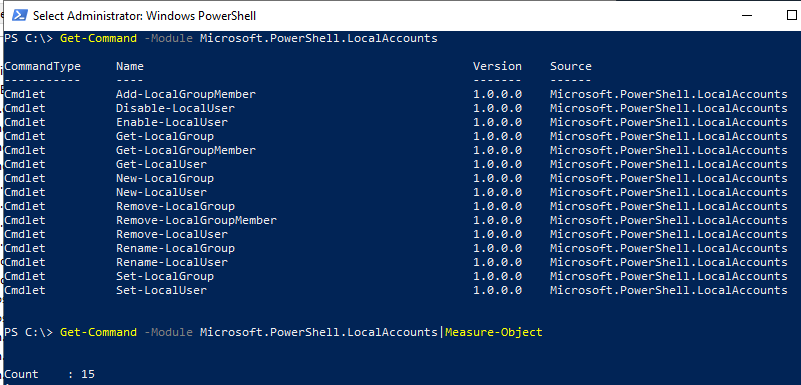Select the 'Add-LocalGroupMember' cmdlet name
The image size is (801, 385).
tap(186, 94)
